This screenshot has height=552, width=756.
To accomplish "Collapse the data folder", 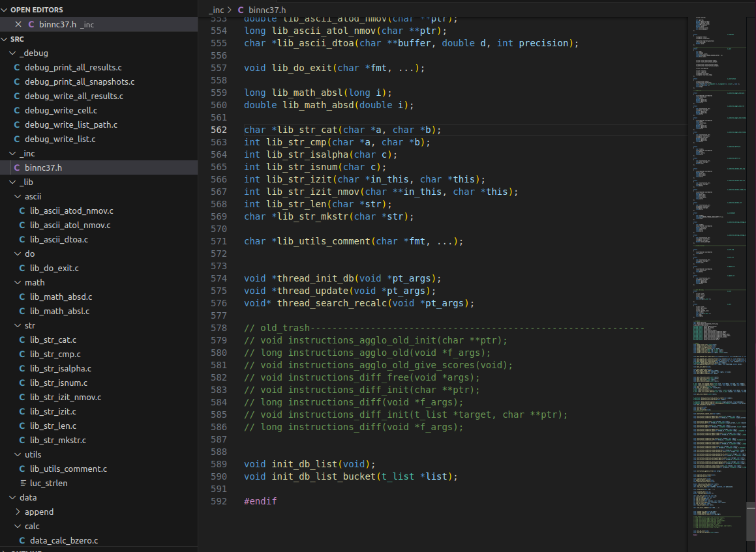I will pyautogui.click(x=12, y=497).
